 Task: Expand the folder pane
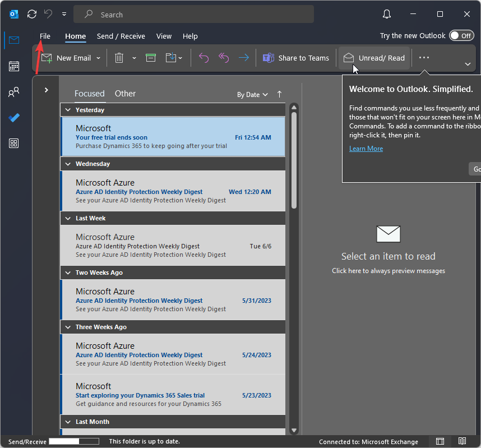[47, 90]
